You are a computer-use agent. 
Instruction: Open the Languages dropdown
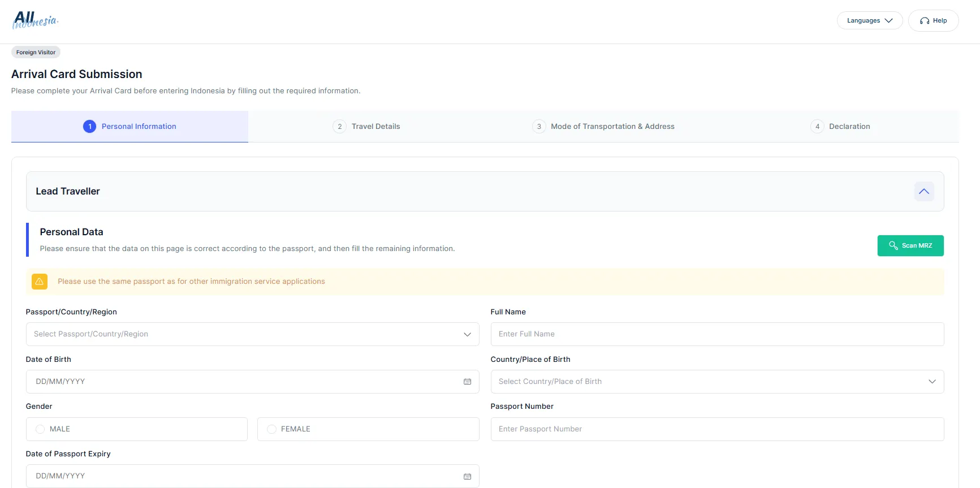tap(870, 20)
